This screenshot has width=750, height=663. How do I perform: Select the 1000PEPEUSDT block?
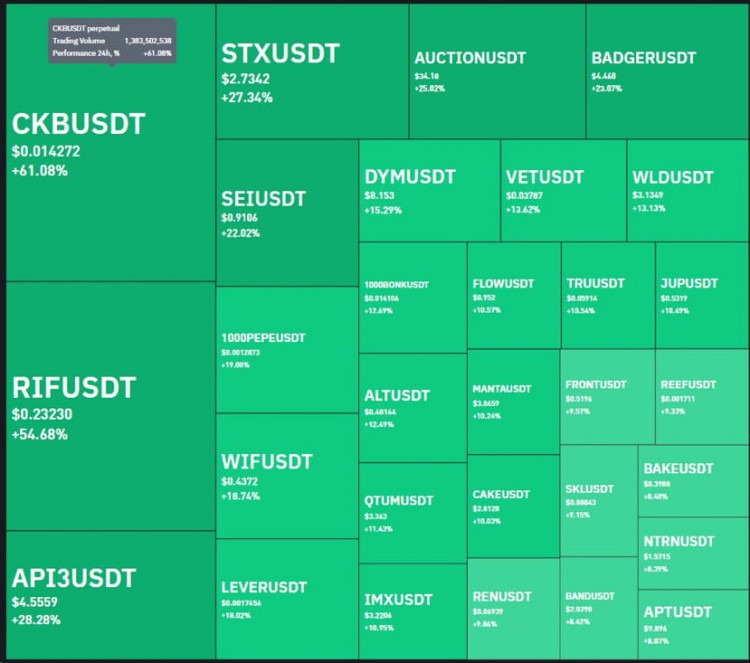click(287, 350)
